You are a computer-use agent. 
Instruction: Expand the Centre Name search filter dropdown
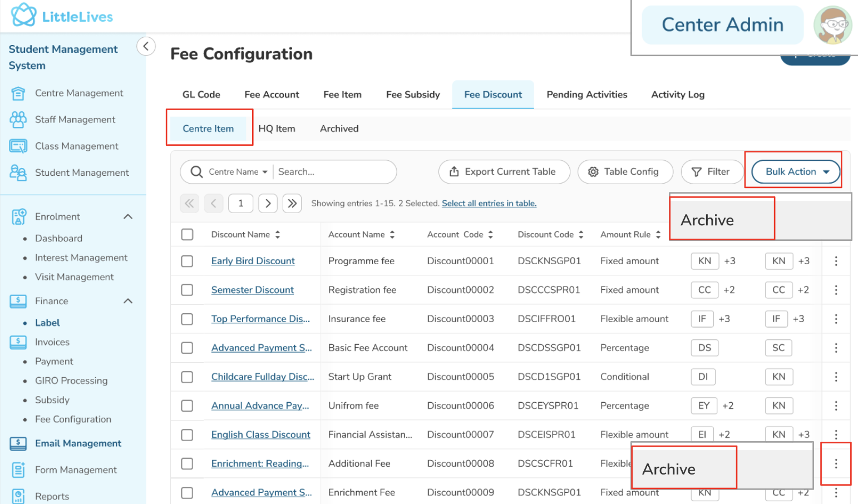pyautogui.click(x=238, y=172)
